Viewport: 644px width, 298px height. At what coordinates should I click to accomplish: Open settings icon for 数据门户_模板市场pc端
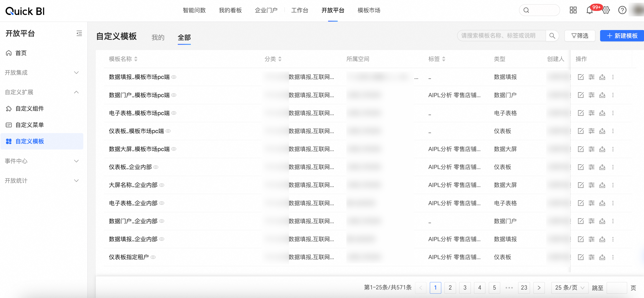click(591, 95)
